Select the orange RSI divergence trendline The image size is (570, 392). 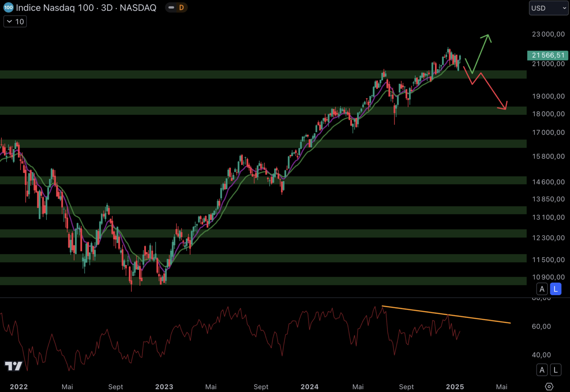point(447,315)
